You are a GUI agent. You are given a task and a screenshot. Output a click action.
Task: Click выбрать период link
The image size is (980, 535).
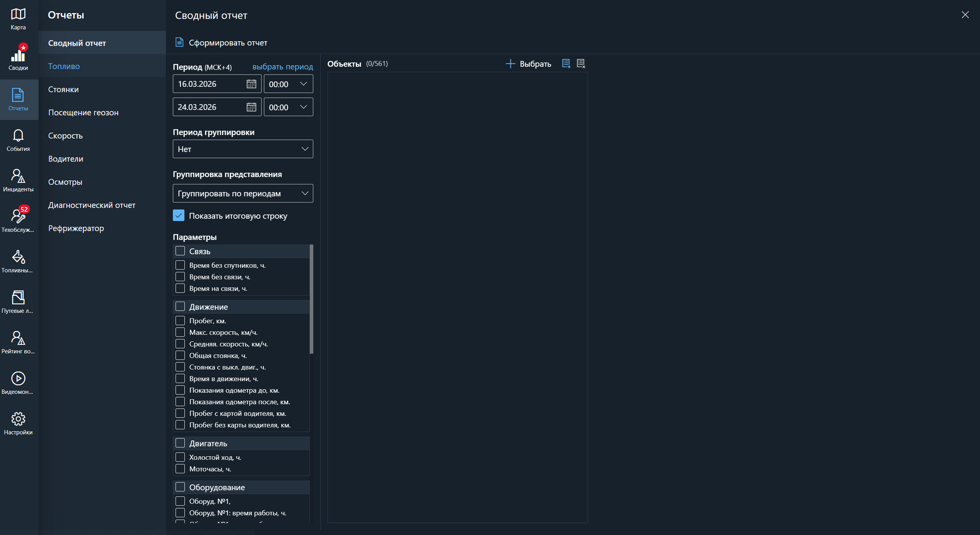(282, 67)
